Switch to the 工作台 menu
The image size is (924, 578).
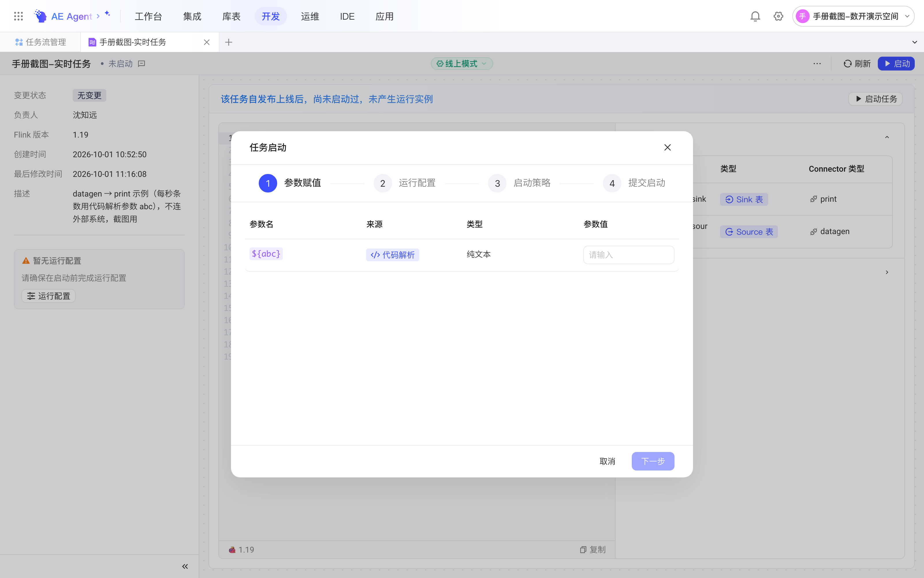point(148,16)
